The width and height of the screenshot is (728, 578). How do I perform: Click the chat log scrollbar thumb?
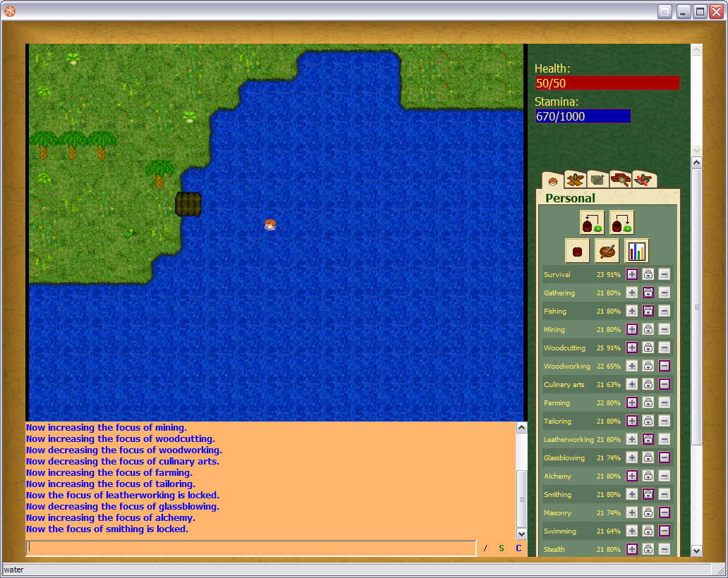(522, 499)
